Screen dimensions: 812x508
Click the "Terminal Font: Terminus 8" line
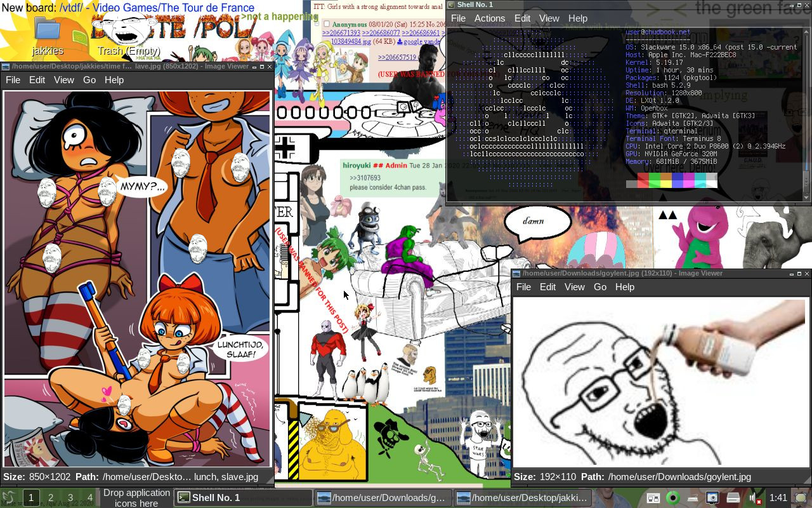point(673,138)
